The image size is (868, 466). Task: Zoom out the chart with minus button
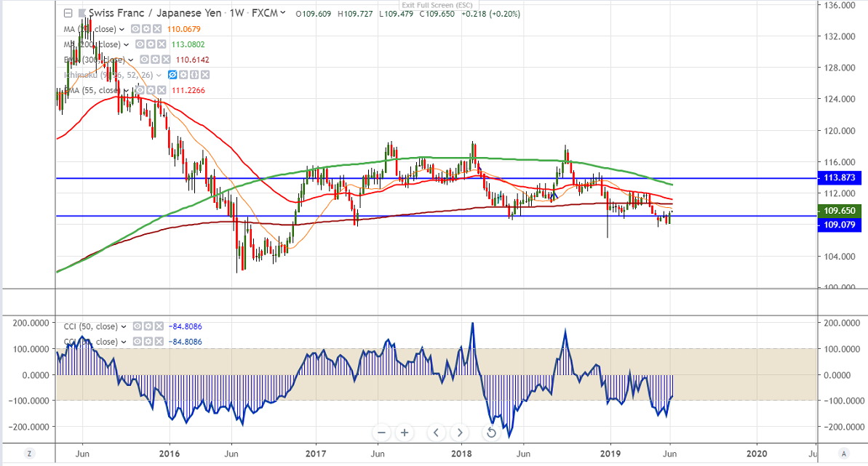(381, 433)
